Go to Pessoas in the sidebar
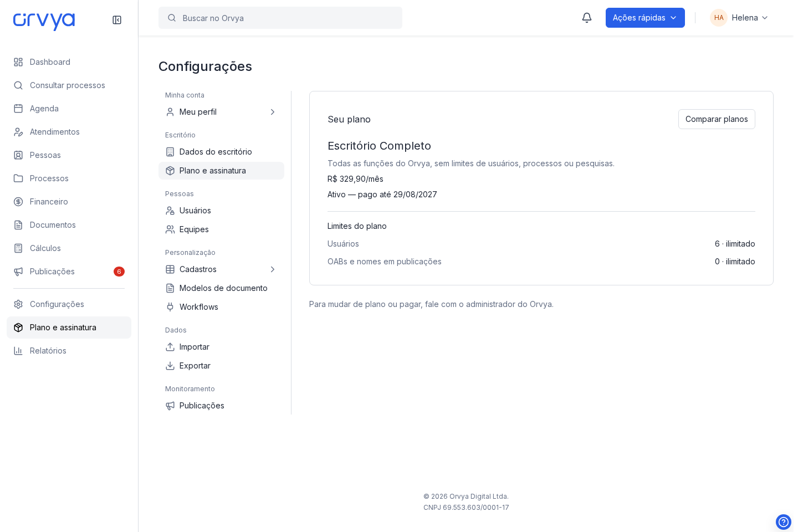Image resolution: width=798 pixels, height=532 pixels. coord(69,155)
